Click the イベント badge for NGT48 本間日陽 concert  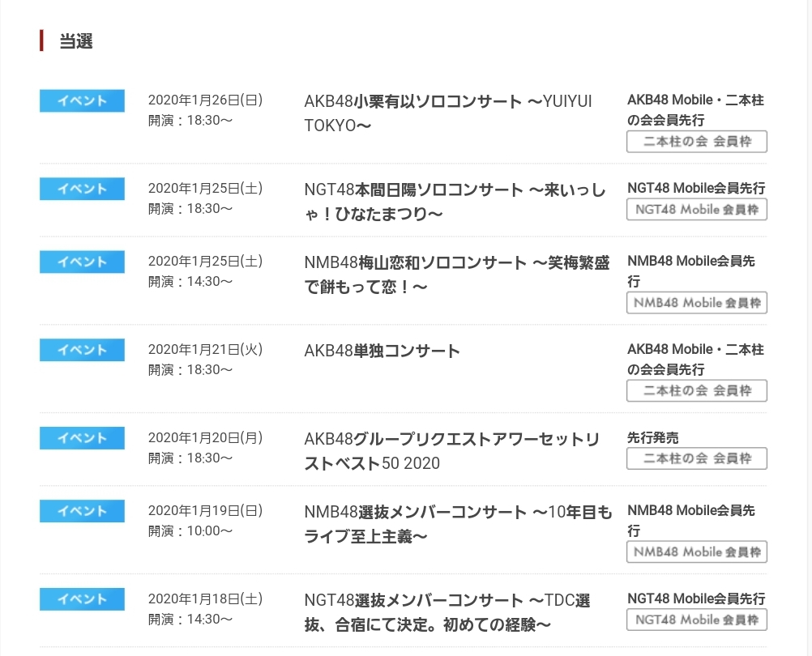(x=82, y=189)
